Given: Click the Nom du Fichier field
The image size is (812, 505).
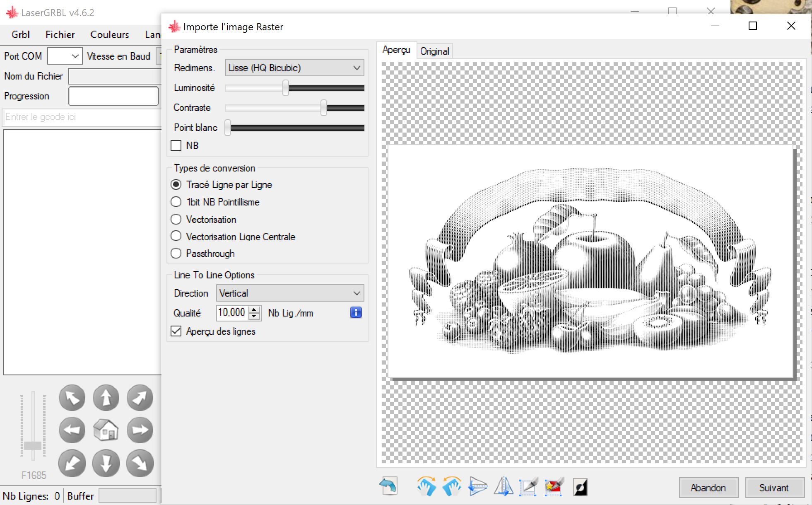Looking at the screenshot, I should (x=115, y=76).
